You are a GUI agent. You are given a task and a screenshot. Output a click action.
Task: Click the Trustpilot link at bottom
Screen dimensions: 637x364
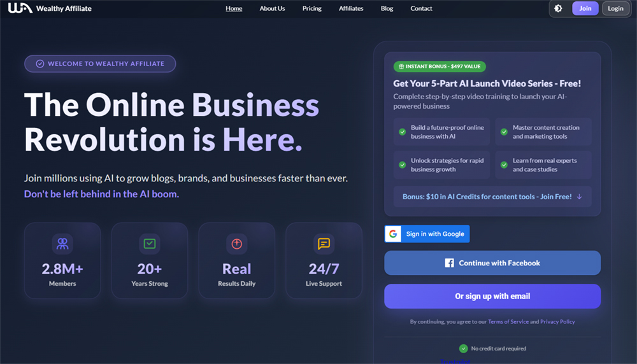[x=455, y=361]
